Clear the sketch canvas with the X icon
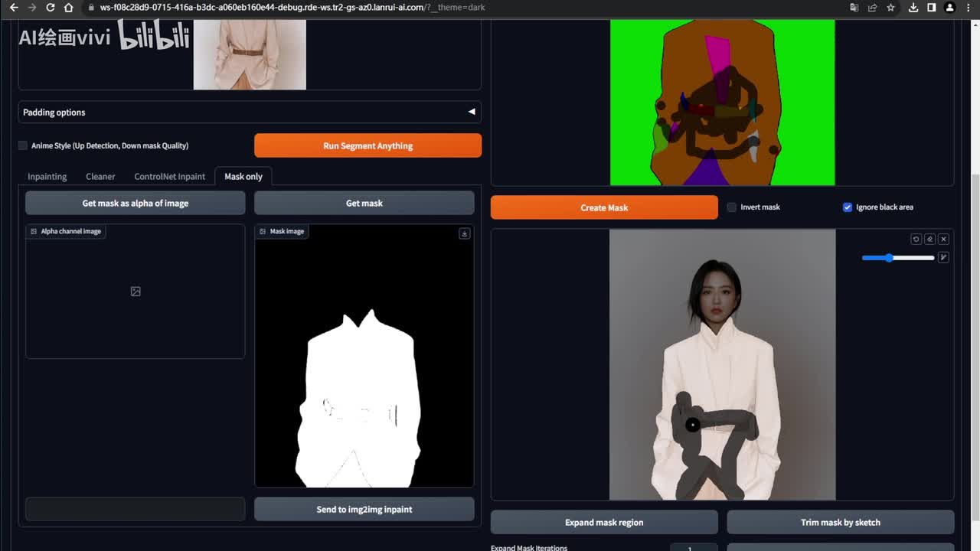Viewport: 980px width, 551px height. coord(943,239)
